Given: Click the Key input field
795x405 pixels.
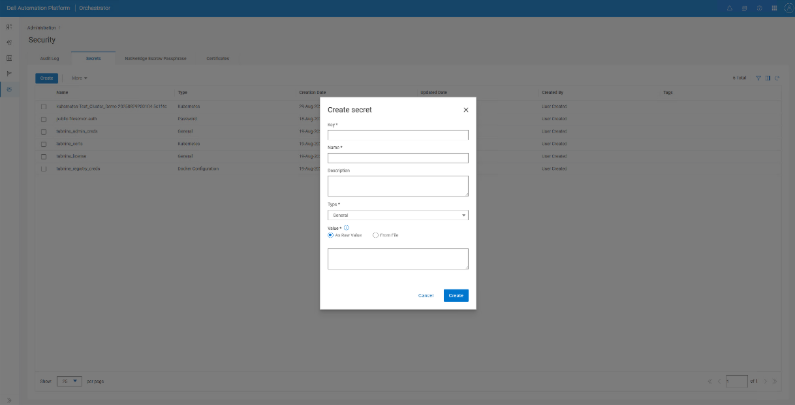Looking at the screenshot, I should pyautogui.click(x=398, y=135).
